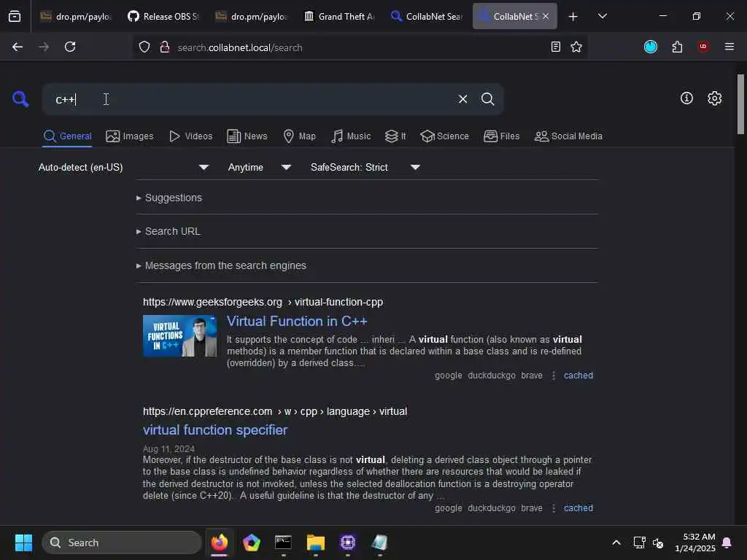This screenshot has height=560, width=747.
Task: Open more options dots on cppreference result
Action: pos(554,508)
